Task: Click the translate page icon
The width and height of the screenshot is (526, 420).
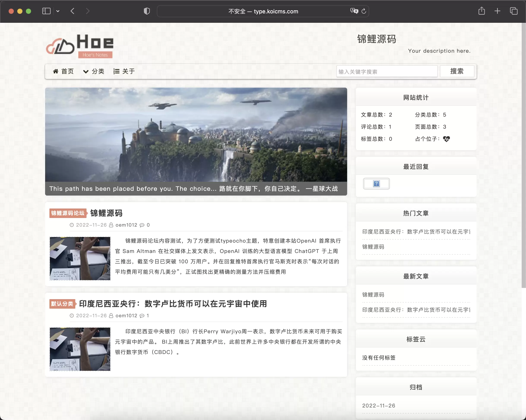Action: point(354,11)
